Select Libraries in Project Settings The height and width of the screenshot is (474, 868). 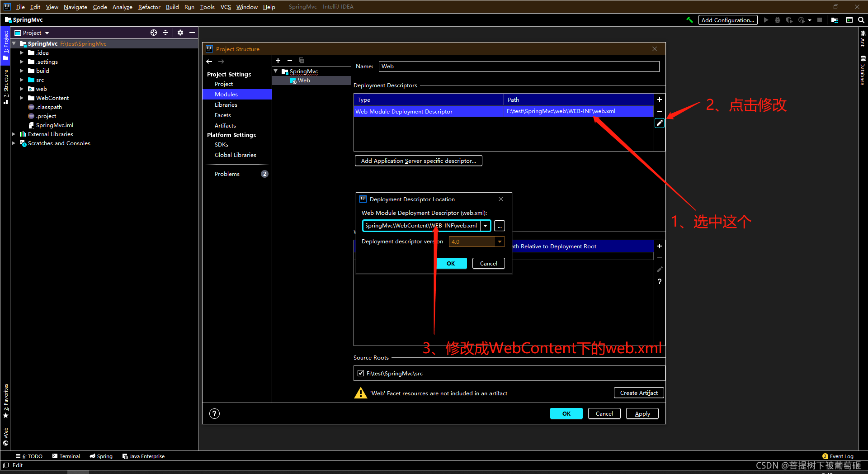click(226, 105)
